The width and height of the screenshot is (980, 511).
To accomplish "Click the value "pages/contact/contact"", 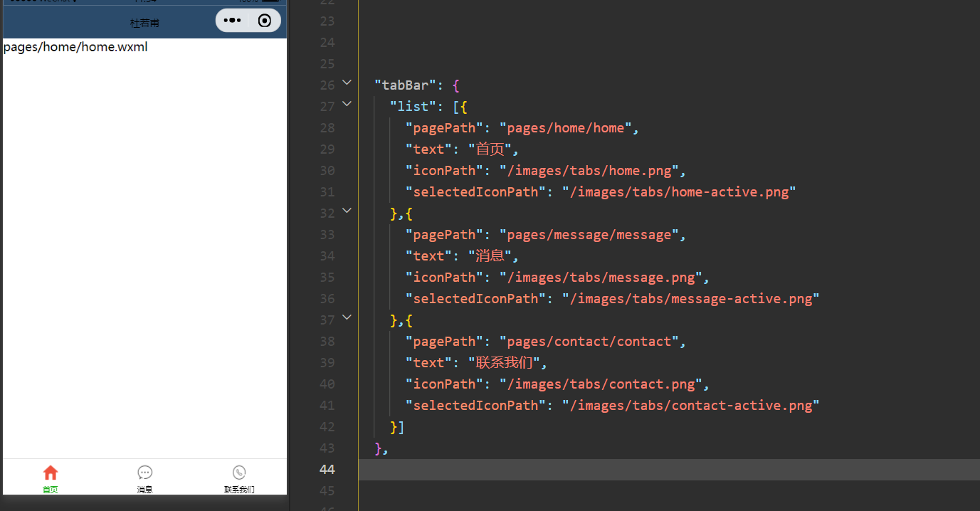I will coord(589,342).
